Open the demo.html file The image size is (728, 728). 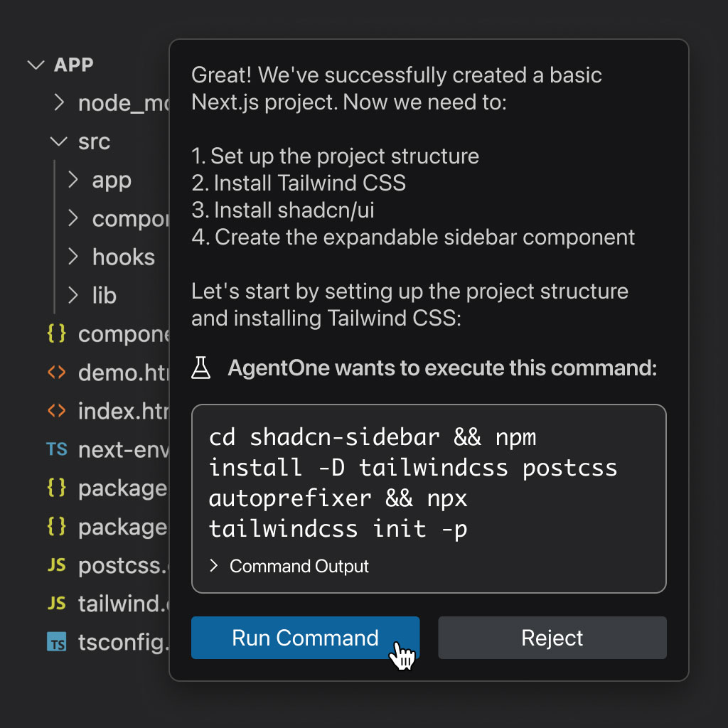click(123, 372)
